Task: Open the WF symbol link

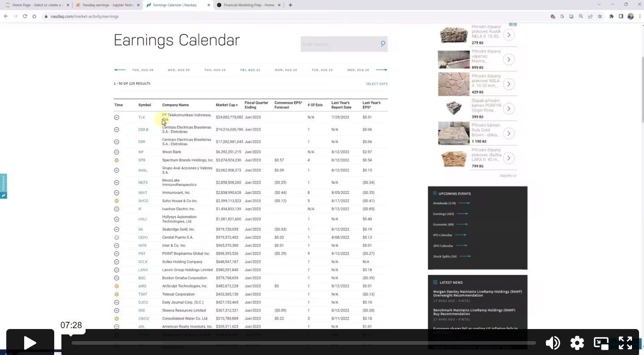Action: pos(141,152)
